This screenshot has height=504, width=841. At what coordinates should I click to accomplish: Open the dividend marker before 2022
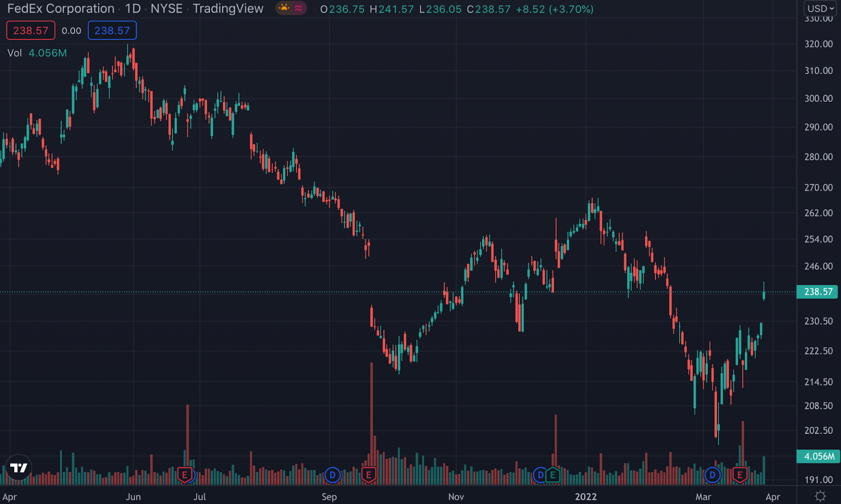tap(540, 475)
